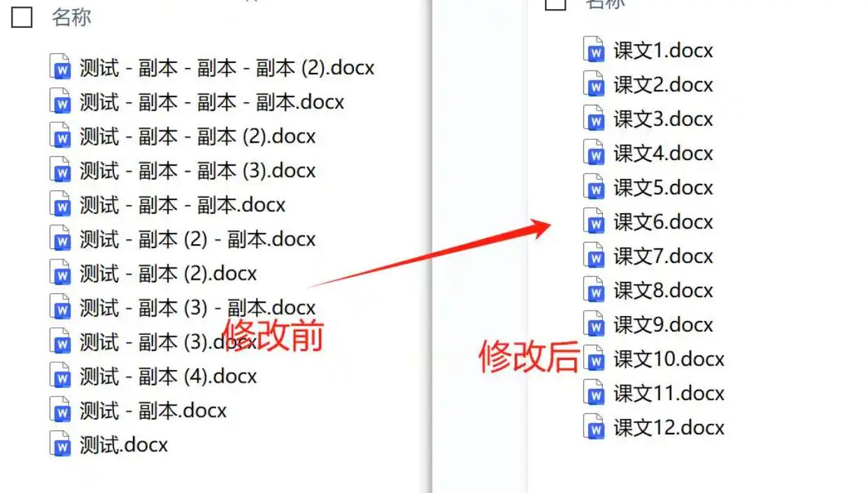Select file 测试 - 副本.docx
This screenshot has width=868, height=493.
pyautogui.click(x=138, y=410)
